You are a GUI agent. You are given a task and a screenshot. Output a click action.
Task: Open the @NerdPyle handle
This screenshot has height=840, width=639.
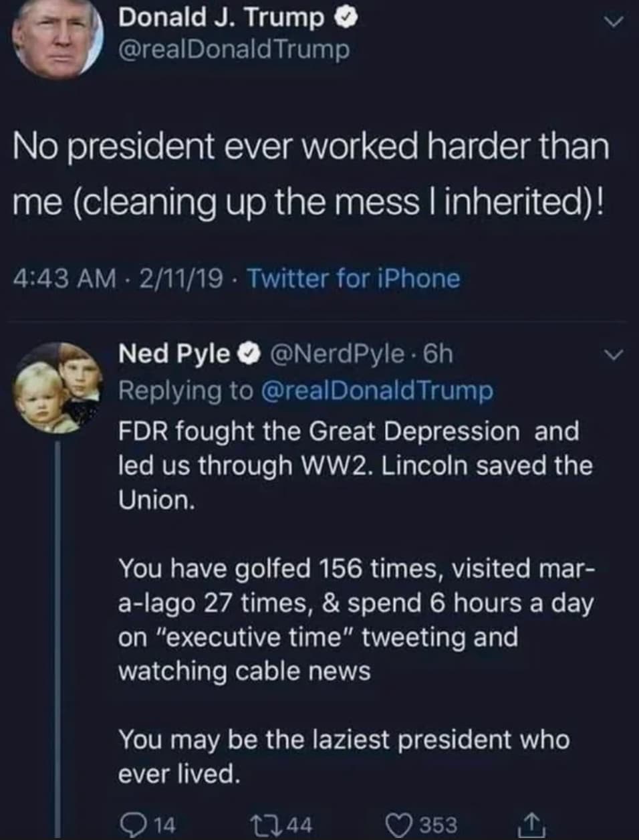point(336,354)
